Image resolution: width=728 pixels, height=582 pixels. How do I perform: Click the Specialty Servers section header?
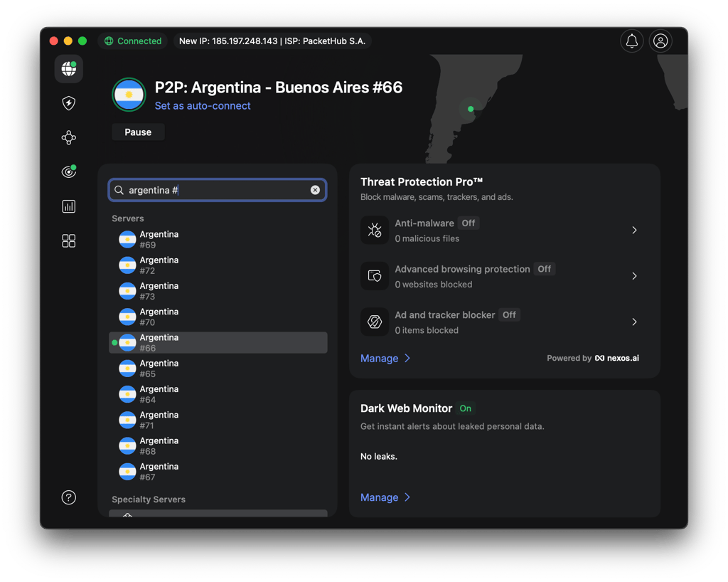[x=149, y=499]
